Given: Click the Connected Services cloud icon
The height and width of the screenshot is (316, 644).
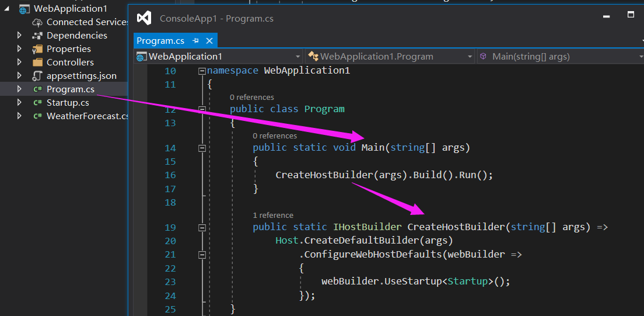Looking at the screenshot, I should (x=37, y=22).
